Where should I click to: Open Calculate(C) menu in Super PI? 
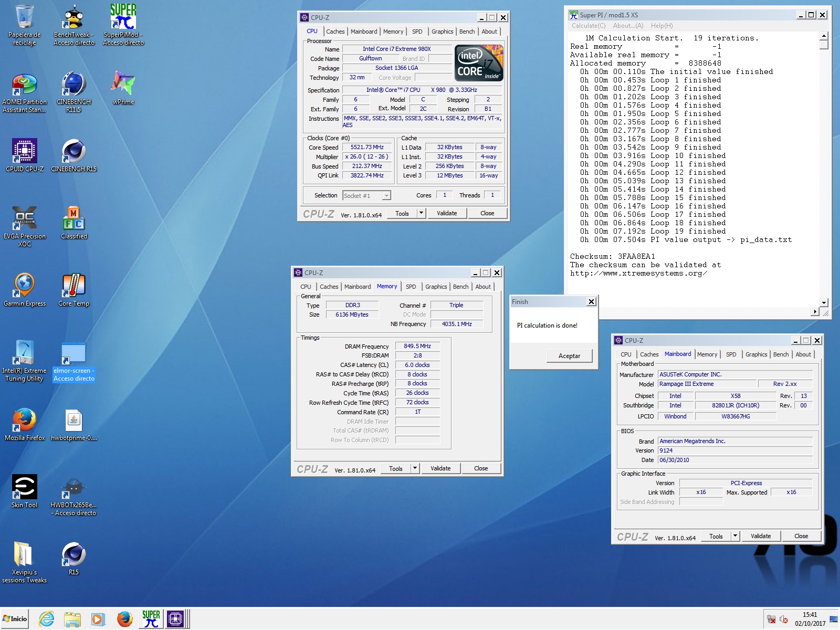[588, 26]
